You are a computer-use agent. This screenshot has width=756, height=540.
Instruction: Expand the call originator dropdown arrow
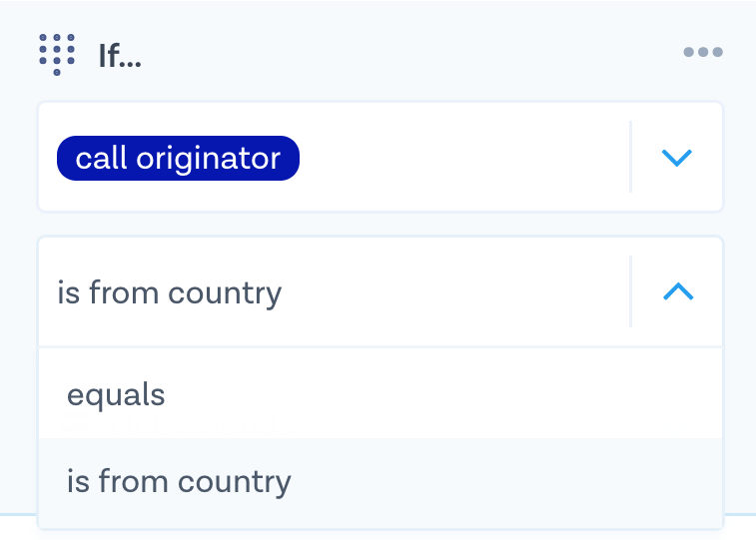tap(677, 158)
